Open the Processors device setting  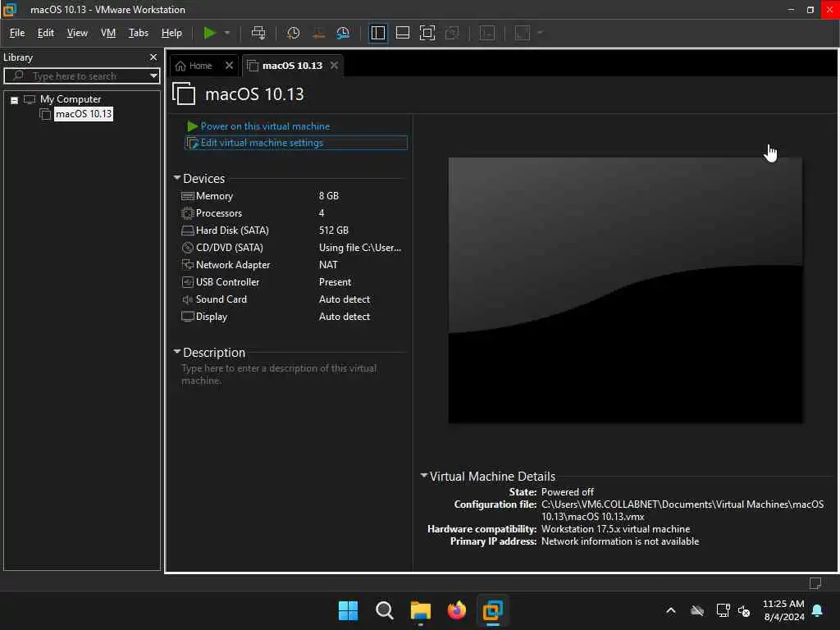pyautogui.click(x=218, y=213)
